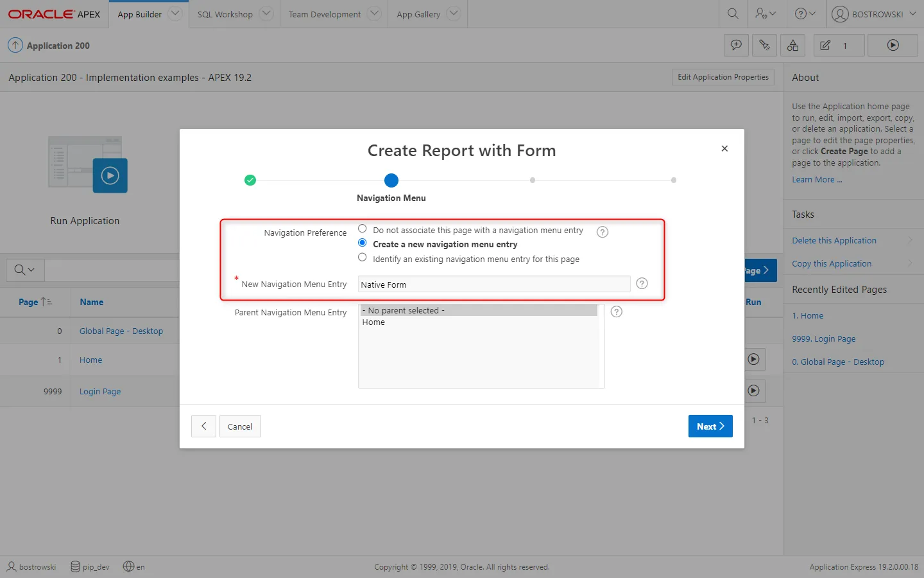Click the up arrow icon beside Application 200
The image size is (924, 578).
click(15, 46)
